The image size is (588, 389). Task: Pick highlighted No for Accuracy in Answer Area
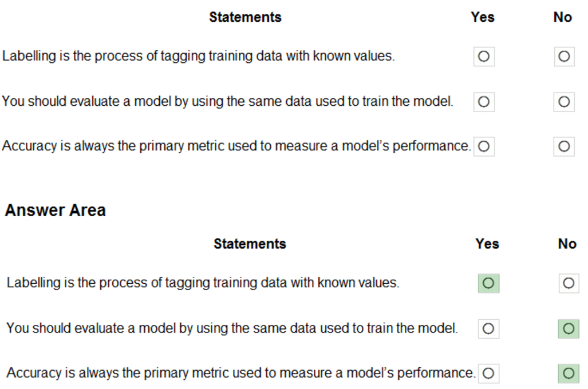(569, 373)
